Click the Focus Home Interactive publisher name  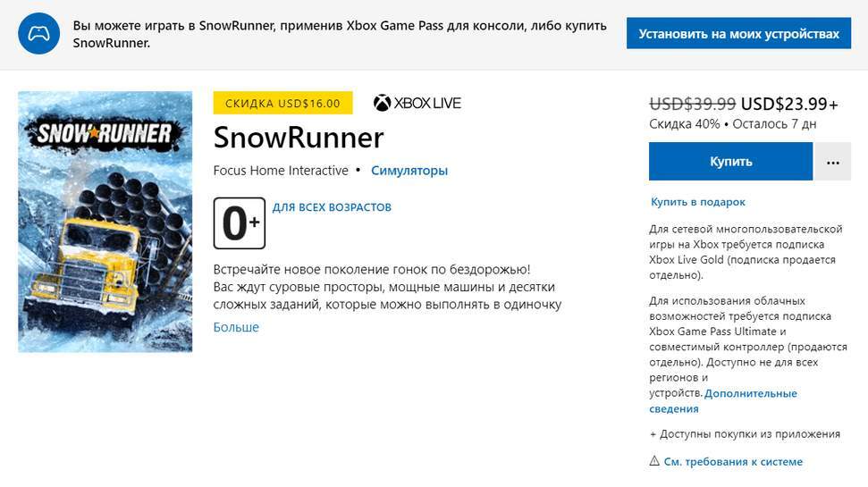click(282, 170)
